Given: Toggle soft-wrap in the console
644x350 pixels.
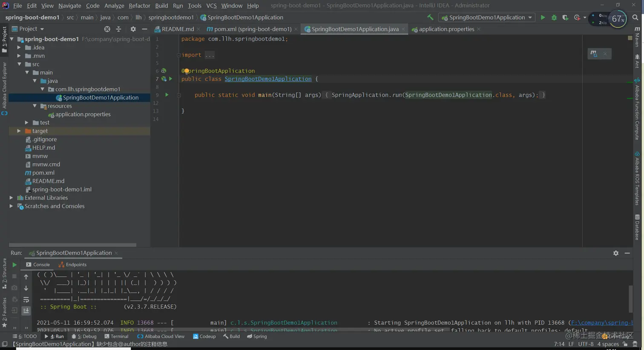Looking at the screenshot, I should tap(26, 299).
